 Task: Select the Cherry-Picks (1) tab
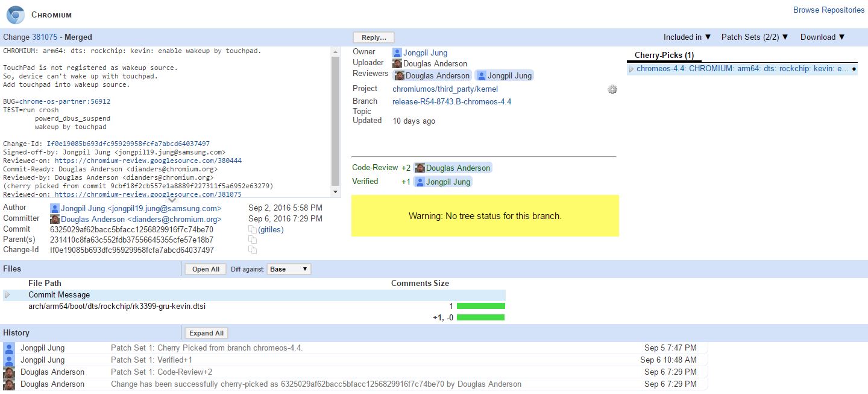click(664, 55)
